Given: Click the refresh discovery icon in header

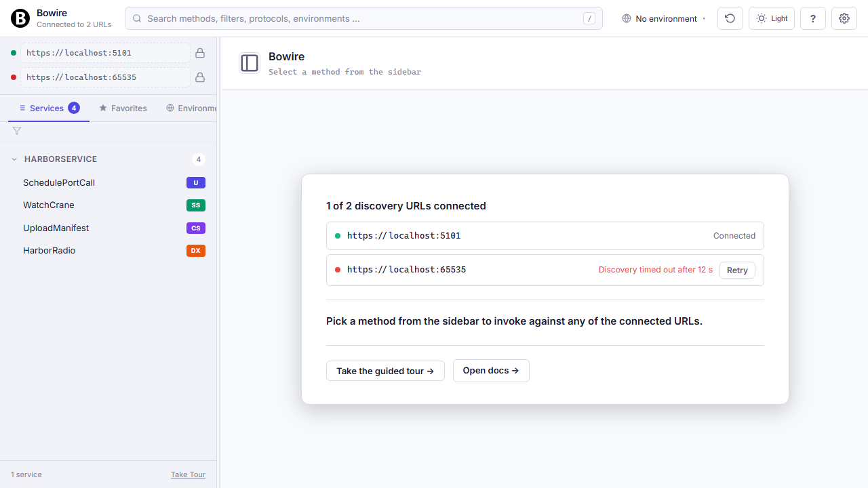Looking at the screenshot, I should 730,18.
